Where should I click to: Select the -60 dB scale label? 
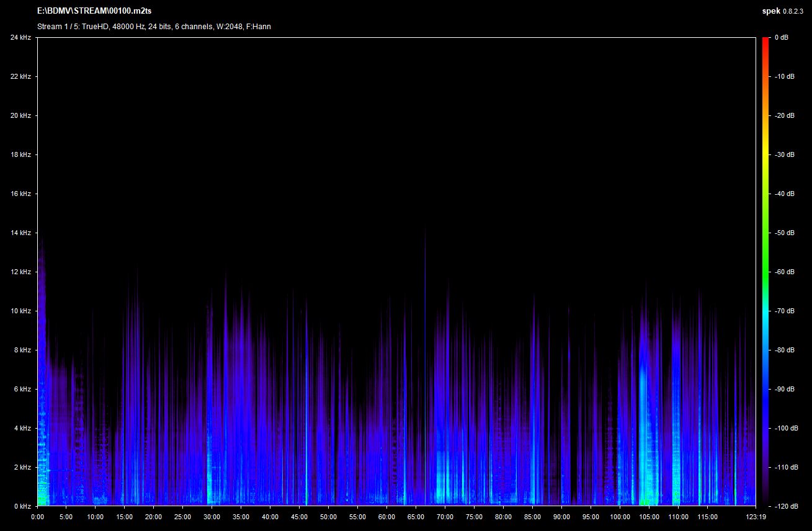785,272
